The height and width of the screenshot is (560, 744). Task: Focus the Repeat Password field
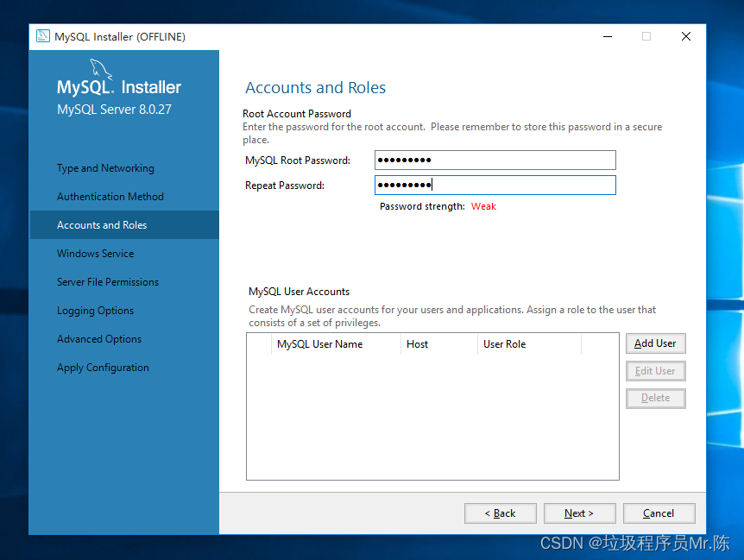pyautogui.click(x=495, y=185)
